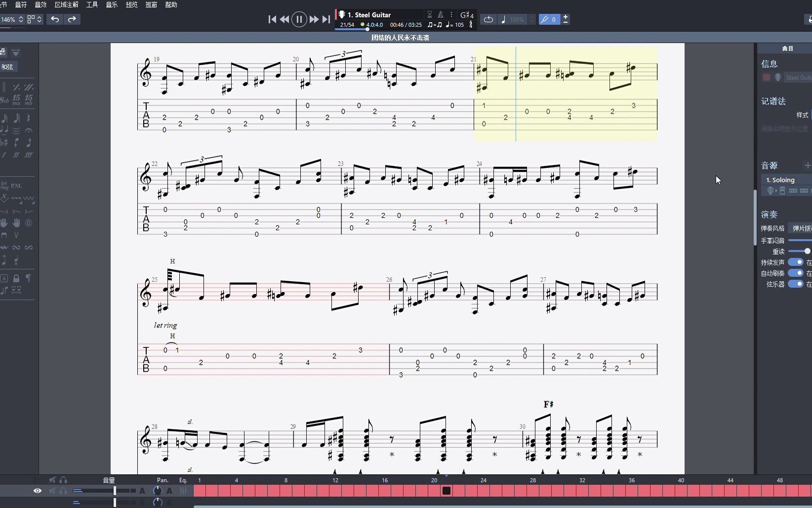
Task: Open the 146% zoom dropdown
Action: pyautogui.click(x=12, y=19)
